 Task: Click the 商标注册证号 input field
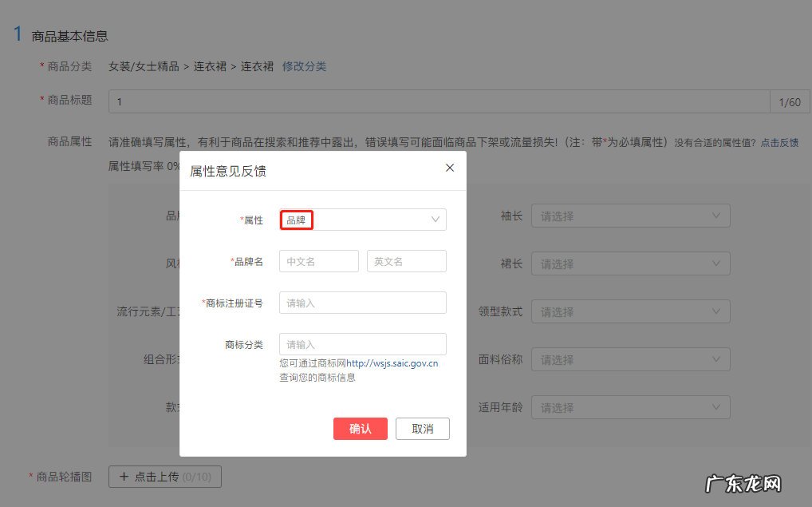tap(363, 302)
